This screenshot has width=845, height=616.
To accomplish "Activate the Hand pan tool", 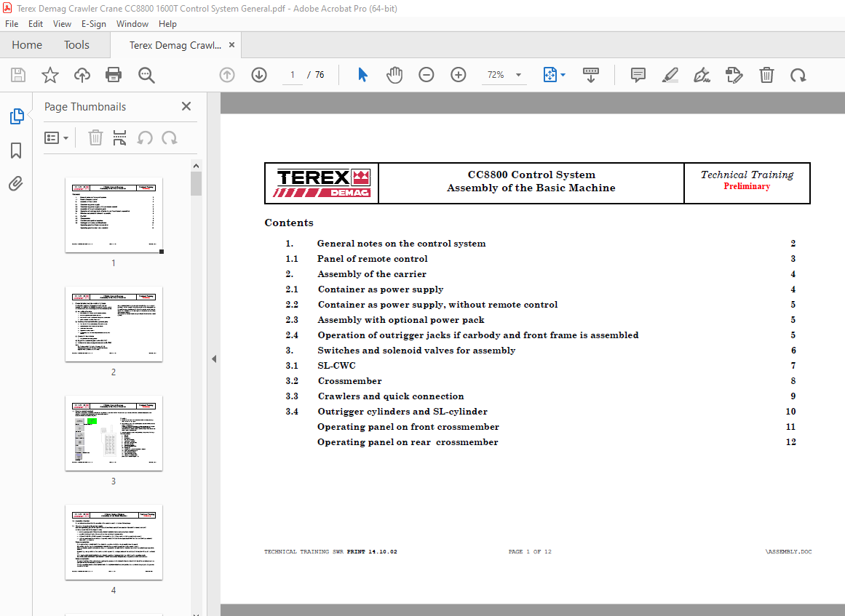I will [394, 75].
